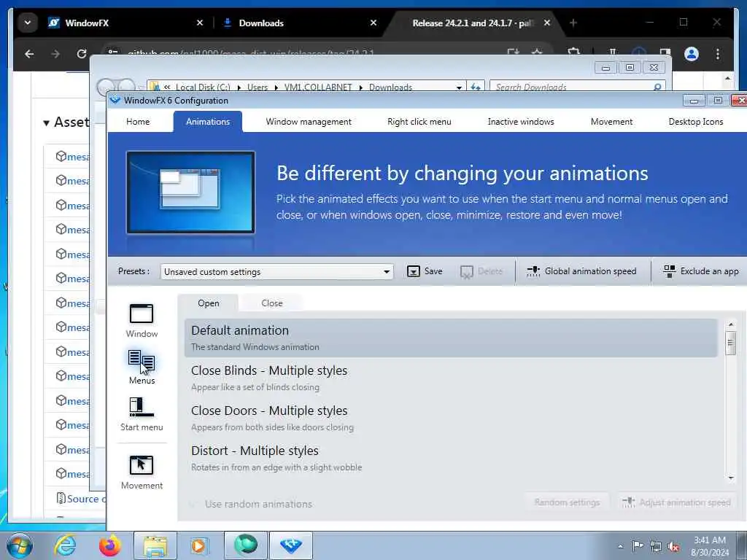Collapse the Assets section triangle in Chrome
This screenshot has height=560, width=747.
click(x=46, y=122)
